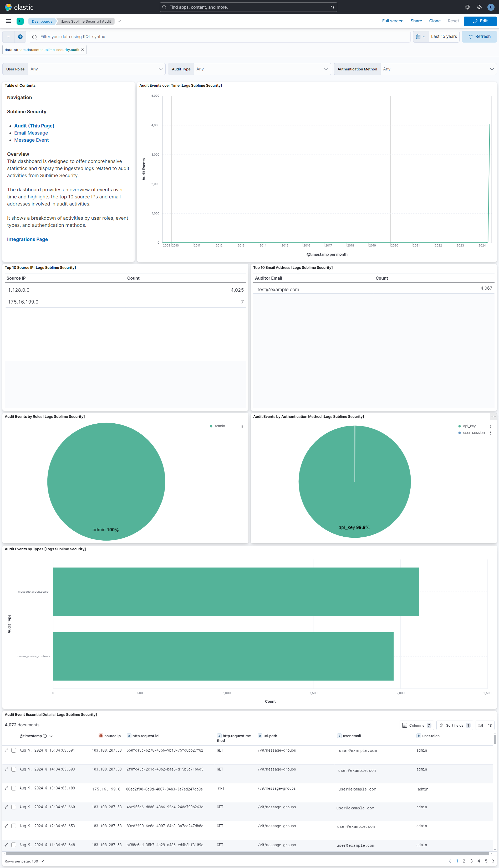Open the Authentication Method panel options menu
Image resolution: width=499 pixels, height=868 pixels.
[x=493, y=417]
